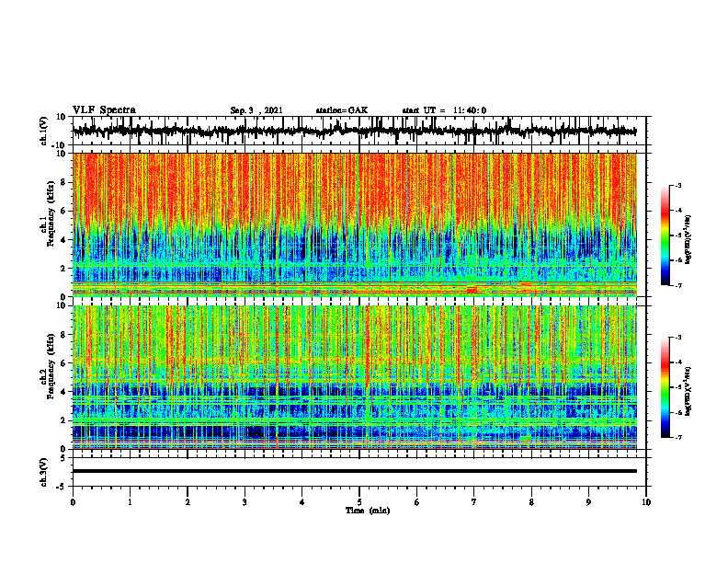728x563 pixels.
Task: Click the time-axis tick label '5'
Action: click(359, 502)
